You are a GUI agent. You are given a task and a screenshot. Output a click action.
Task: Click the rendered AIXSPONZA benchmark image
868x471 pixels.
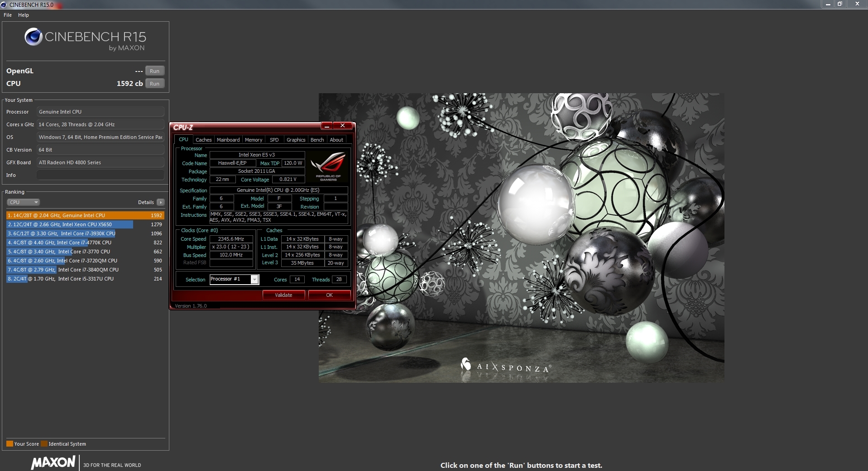pyautogui.click(x=521, y=238)
